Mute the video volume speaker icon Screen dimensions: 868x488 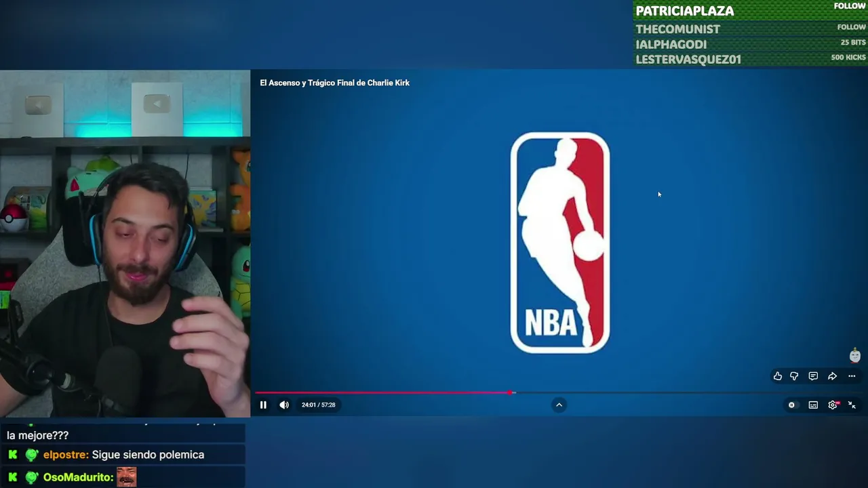tap(284, 405)
